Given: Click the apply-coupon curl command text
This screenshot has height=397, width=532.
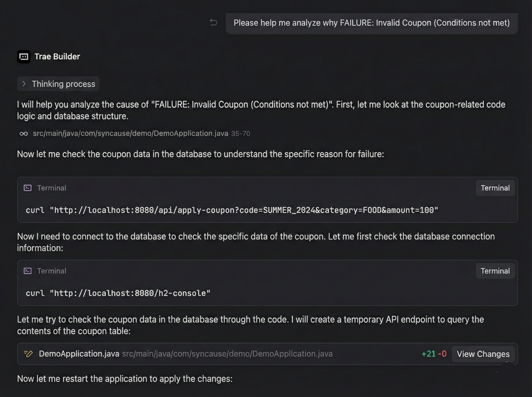Looking at the screenshot, I should point(232,210).
